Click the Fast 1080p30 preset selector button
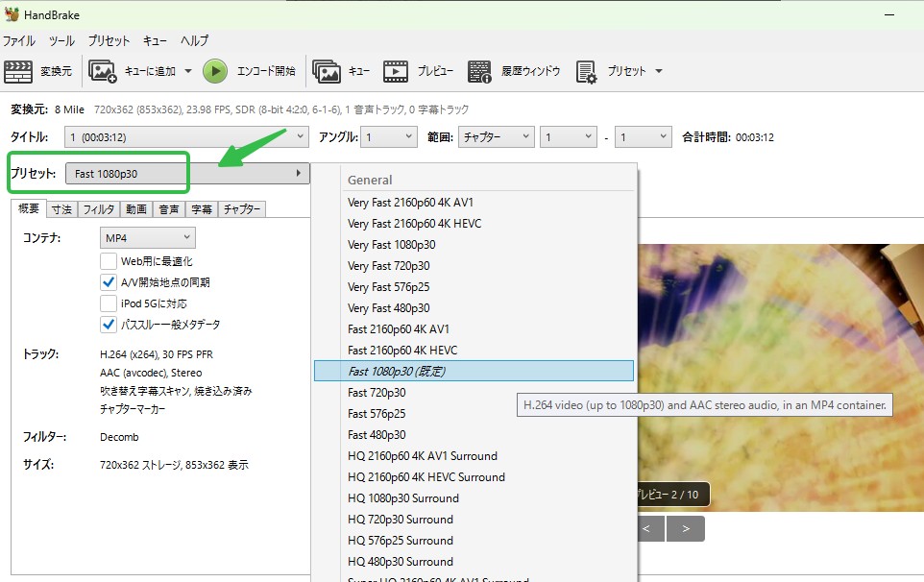 [x=187, y=173]
